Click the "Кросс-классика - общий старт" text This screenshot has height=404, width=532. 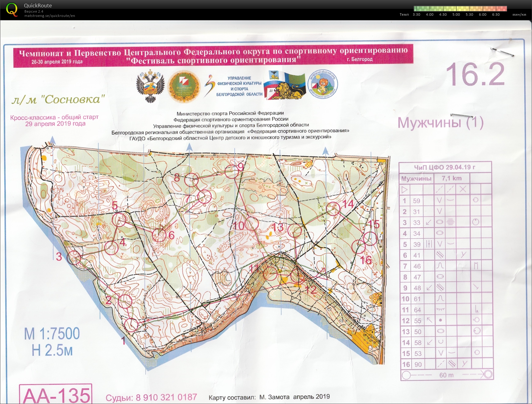54,117
